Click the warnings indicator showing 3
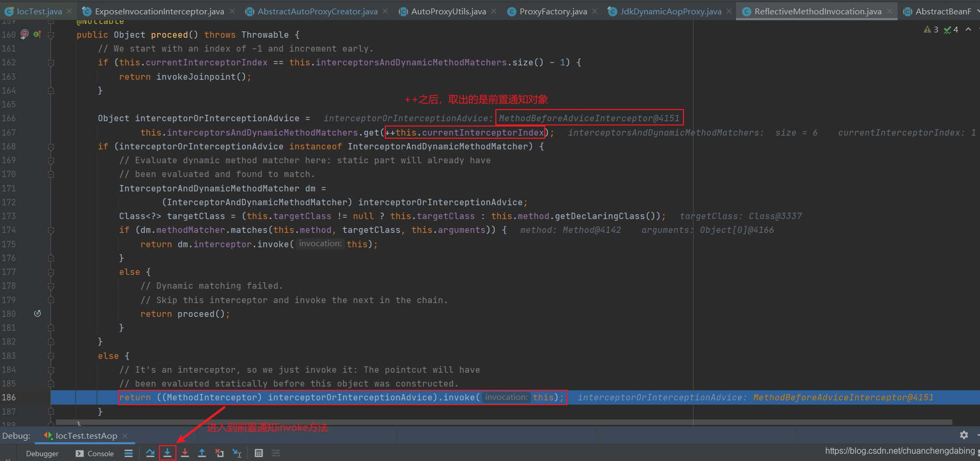Viewport: 980px width, 461px height. point(931,29)
